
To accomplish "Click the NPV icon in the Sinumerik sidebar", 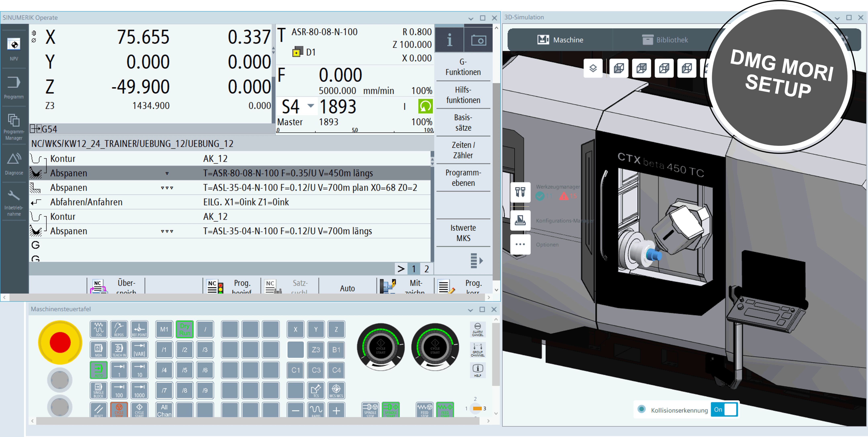I will pos(14,49).
